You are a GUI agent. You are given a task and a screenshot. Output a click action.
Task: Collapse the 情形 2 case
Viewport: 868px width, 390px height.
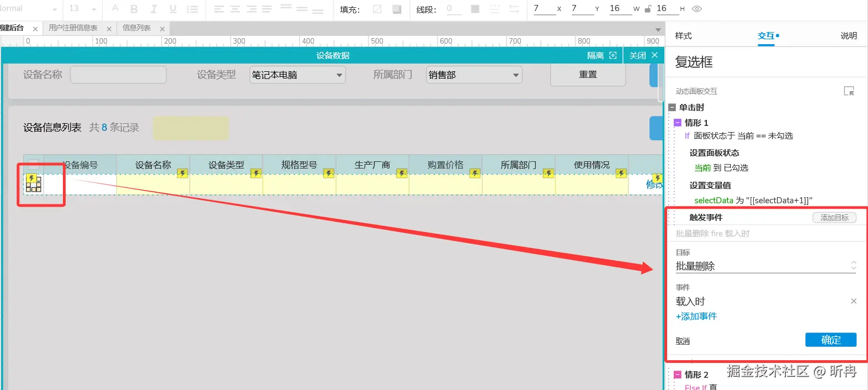point(678,375)
